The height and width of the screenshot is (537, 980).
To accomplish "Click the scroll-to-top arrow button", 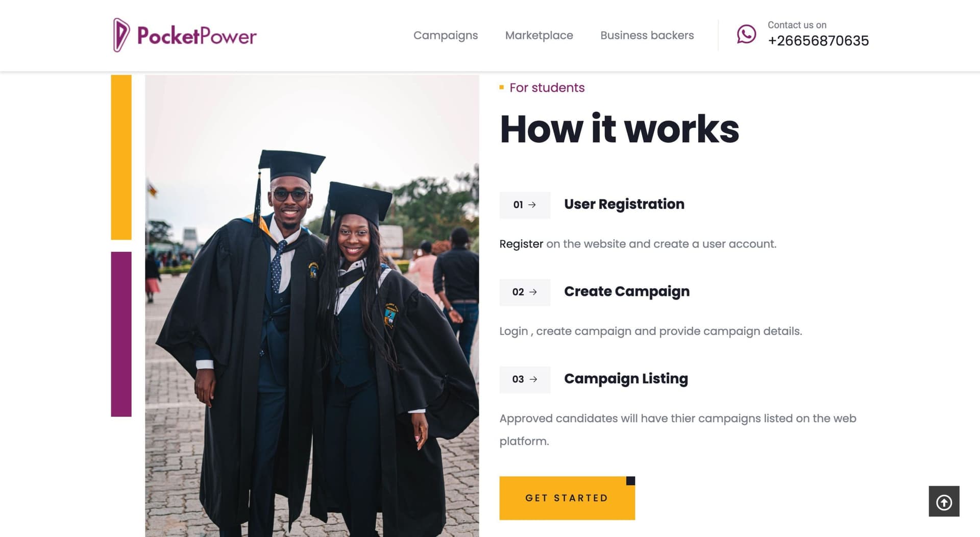I will pyautogui.click(x=944, y=501).
